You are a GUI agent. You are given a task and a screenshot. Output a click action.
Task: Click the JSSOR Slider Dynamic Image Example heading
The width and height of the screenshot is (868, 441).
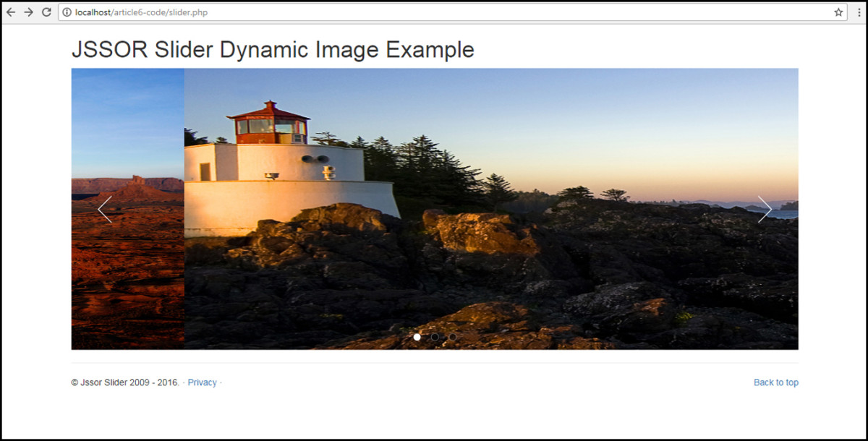273,49
